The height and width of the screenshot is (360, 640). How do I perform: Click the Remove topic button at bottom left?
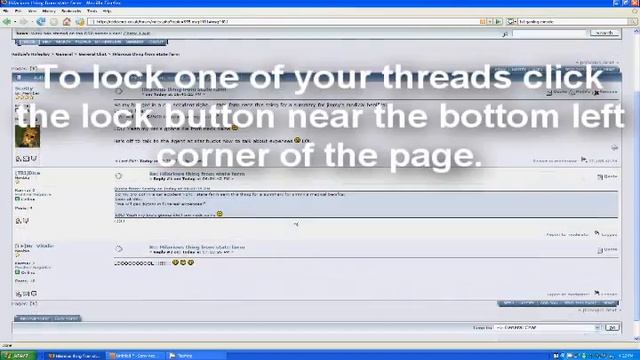click(x=33, y=318)
